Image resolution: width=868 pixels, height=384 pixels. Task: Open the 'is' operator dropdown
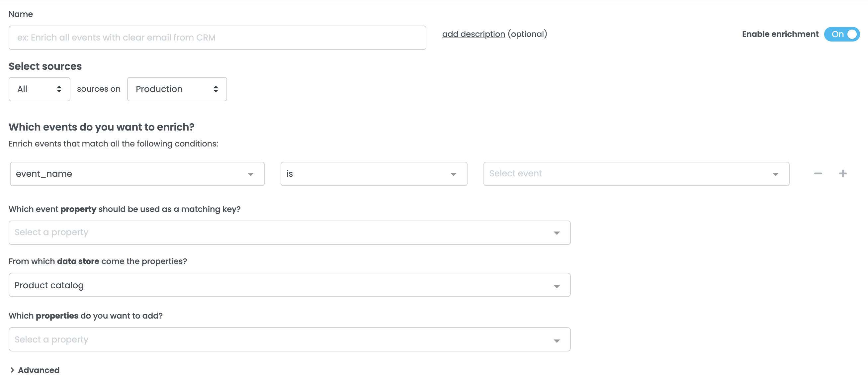pyautogui.click(x=373, y=174)
